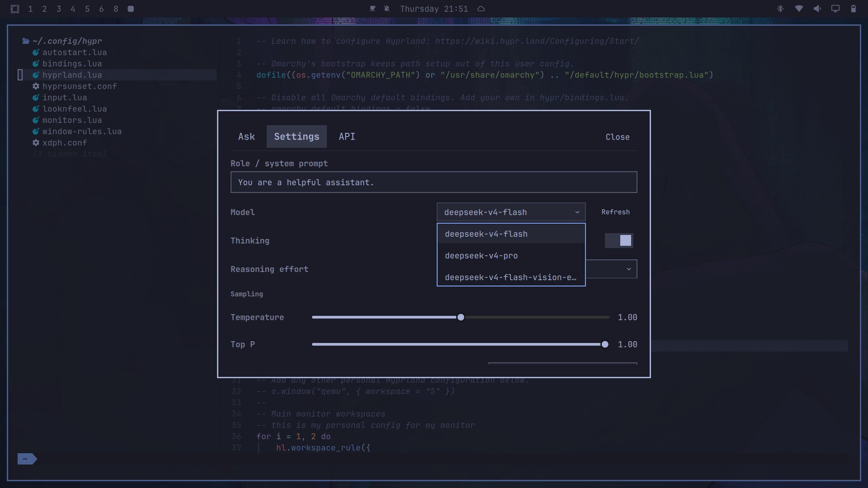
Task: Click Refresh next to the model list
Action: pos(615,212)
